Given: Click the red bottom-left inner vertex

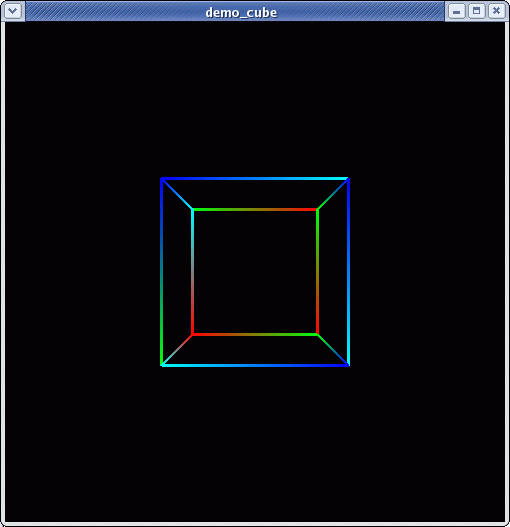Looking at the screenshot, I should pos(192,334).
